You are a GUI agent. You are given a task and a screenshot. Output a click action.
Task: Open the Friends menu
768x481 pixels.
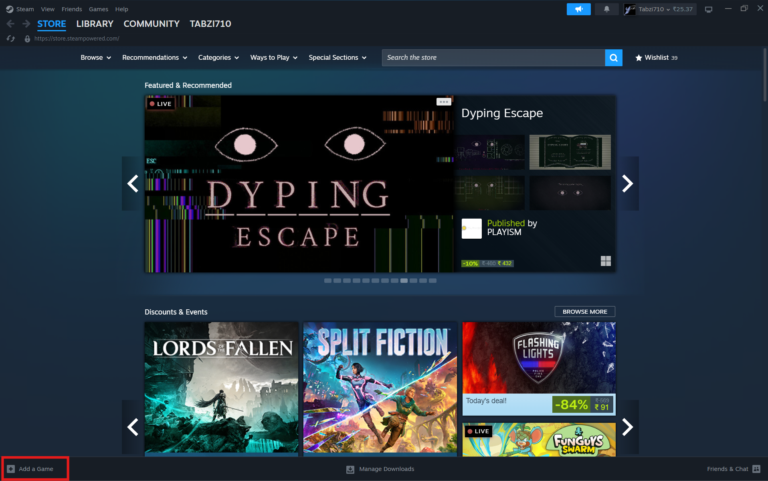[x=72, y=9]
